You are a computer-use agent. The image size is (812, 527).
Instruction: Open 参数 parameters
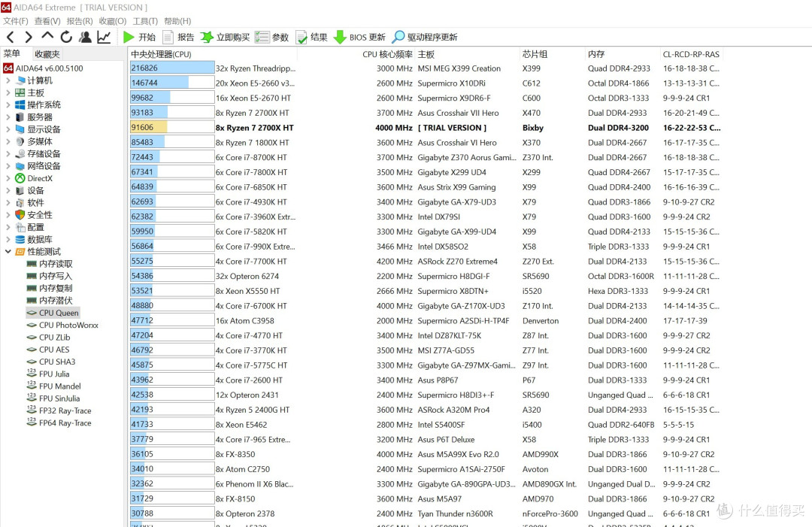[x=272, y=37]
